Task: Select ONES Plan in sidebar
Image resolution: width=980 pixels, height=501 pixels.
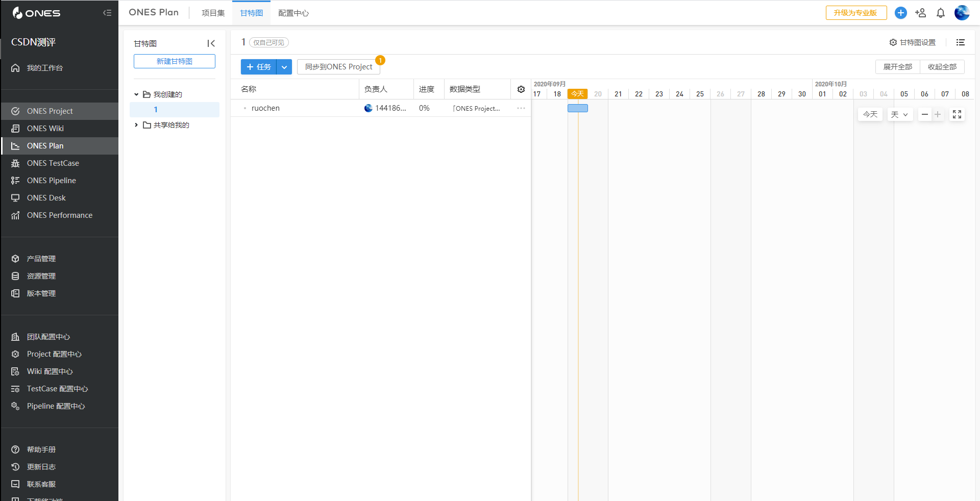Action: click(59, 146)
